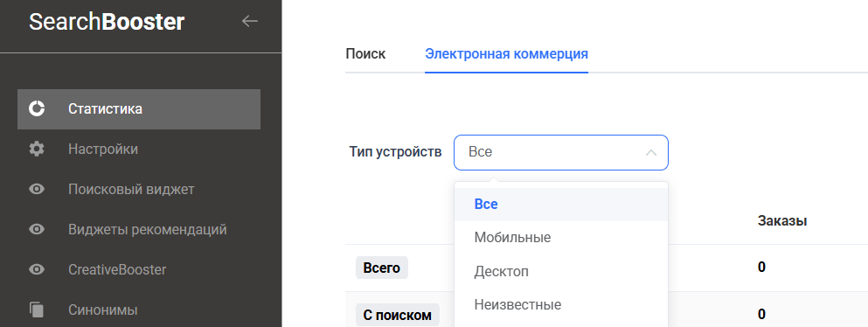This screenshot has width=868, height=327.
Task: Click the Всего row label
Action: pyautogui.click(x=381, y=268)
